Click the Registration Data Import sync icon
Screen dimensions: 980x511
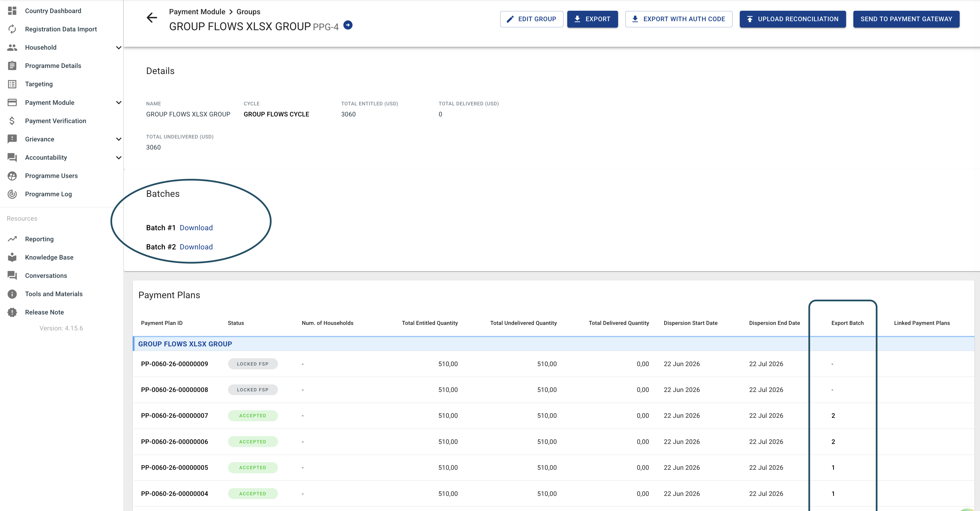click(12, 29)
